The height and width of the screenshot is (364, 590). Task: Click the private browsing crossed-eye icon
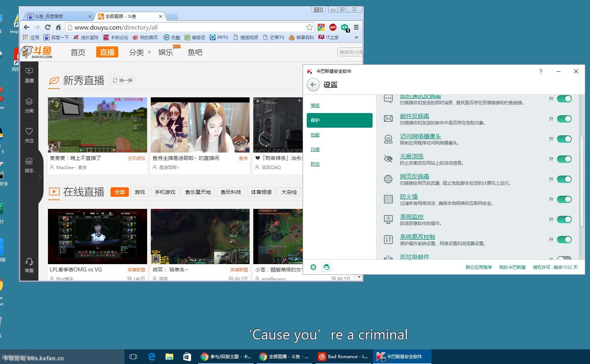click(388, 159)
